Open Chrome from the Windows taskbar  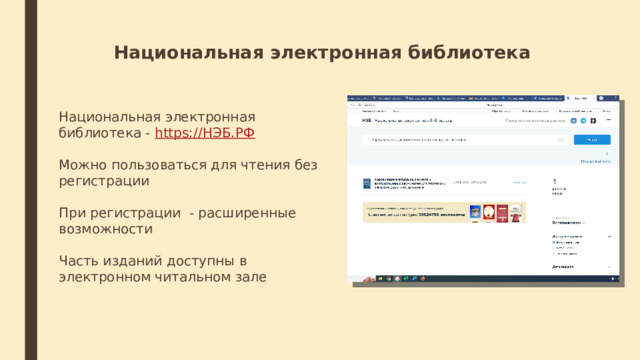click(x=389, y=279)
